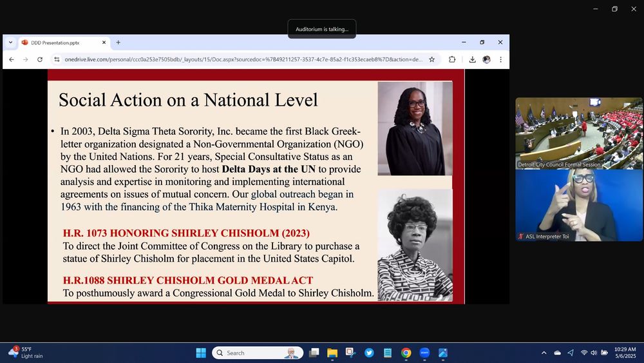Select ASL Interpreter Toi video tile
The height and width of the screenshot is (363, 644).
tap(579, 205)
